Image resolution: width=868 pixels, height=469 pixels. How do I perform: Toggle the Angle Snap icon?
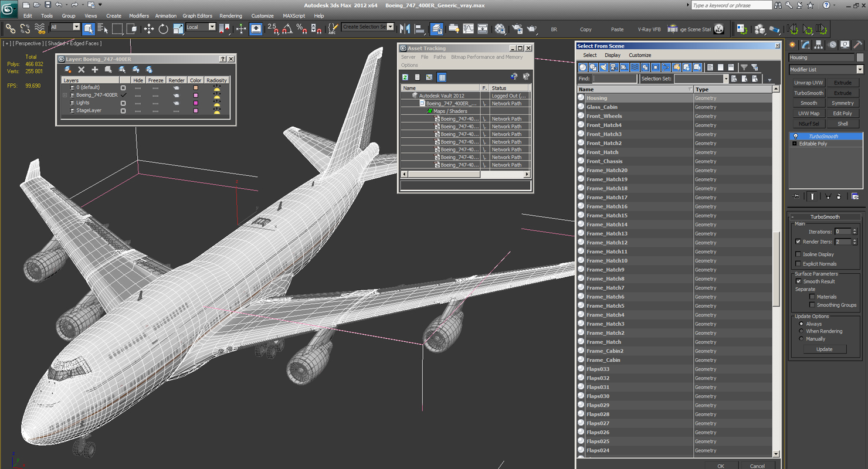(287, 29)
